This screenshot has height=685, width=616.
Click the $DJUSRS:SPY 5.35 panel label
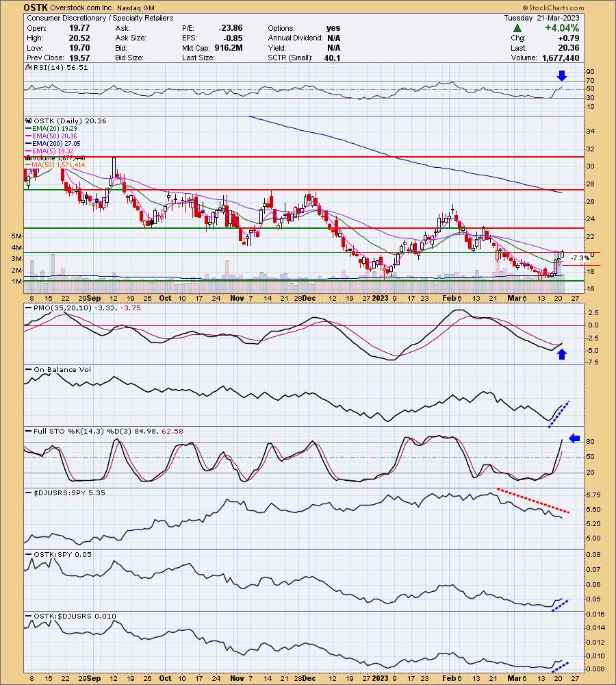pyautogui.click(x=69, y=493)
